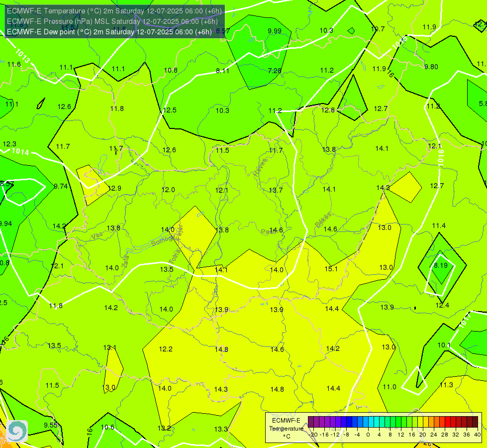Click the 11.3 dew point value
Viewport: 487px width, 448px height.
pos(446,385)
